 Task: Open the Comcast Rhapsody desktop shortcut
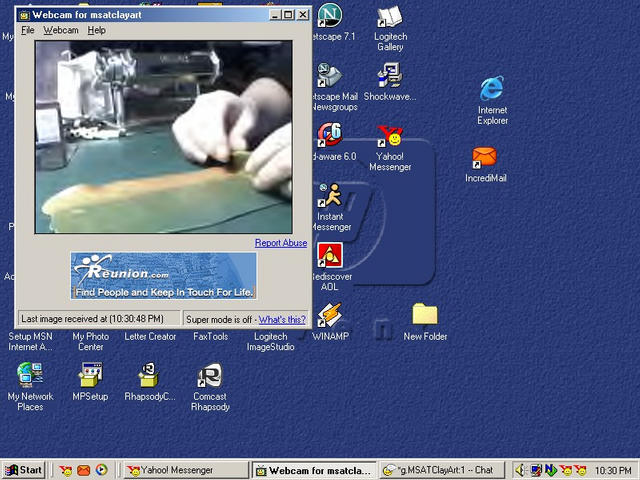coord(210,375)
